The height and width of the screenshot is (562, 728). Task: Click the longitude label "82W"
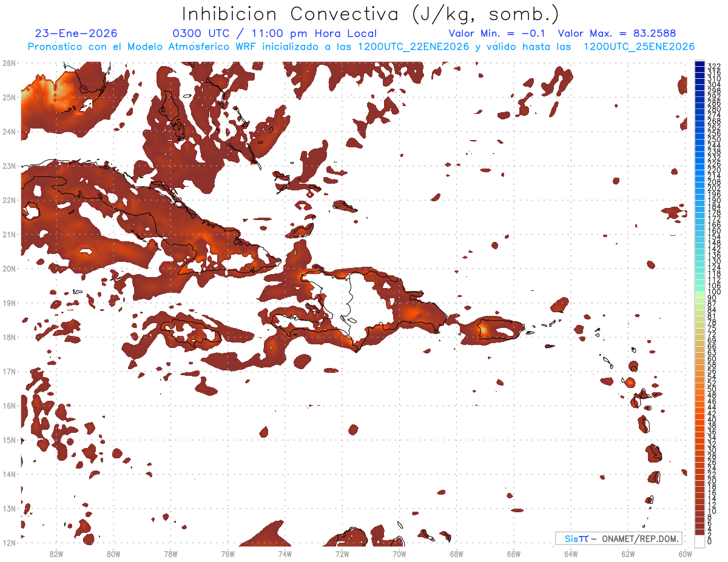click(56, 554)
